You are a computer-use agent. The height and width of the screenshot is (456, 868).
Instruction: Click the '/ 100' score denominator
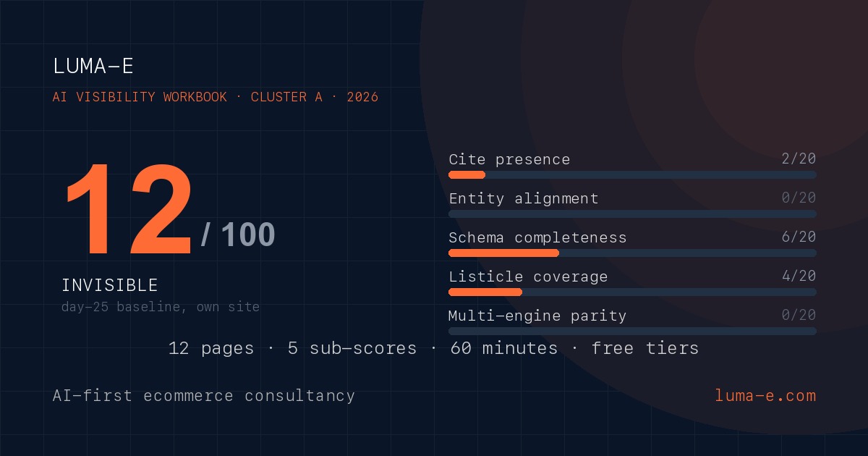[x=238, y=235]
